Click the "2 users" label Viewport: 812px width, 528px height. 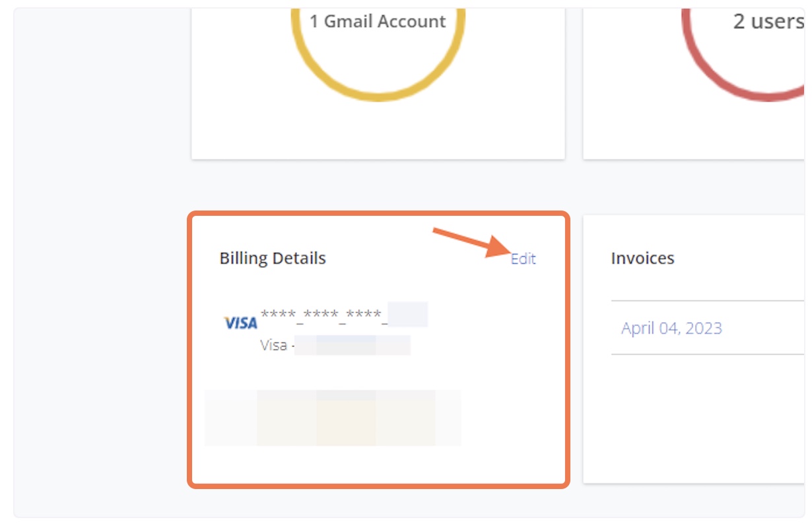point(768,21)
